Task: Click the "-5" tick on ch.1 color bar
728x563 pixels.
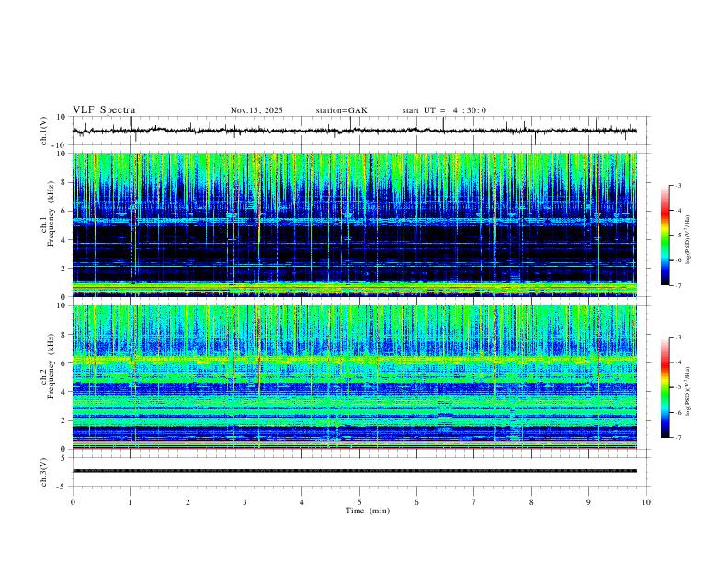Action: [x=677, y=236]
